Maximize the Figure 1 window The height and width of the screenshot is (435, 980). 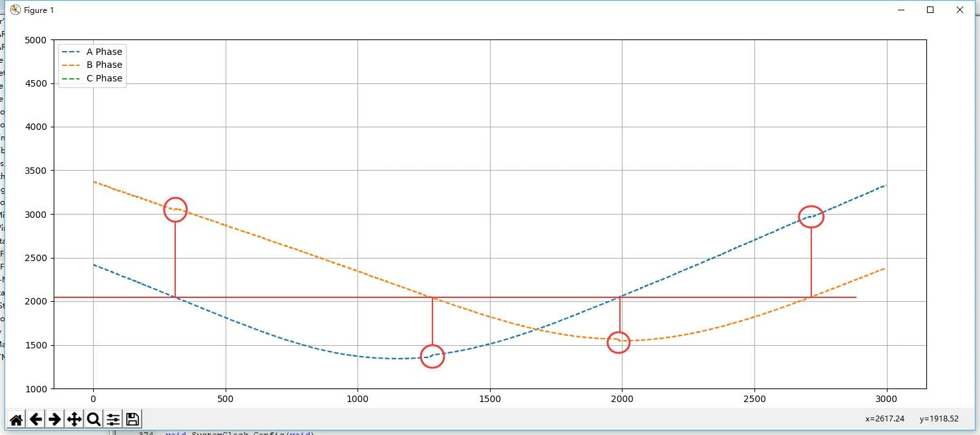(x=930, y=10)
